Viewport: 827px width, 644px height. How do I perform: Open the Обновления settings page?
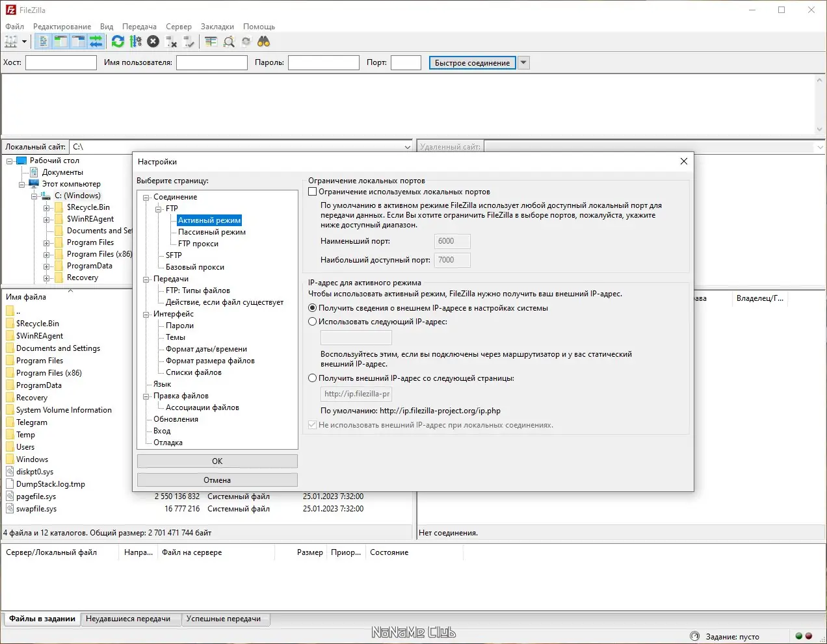176,419
